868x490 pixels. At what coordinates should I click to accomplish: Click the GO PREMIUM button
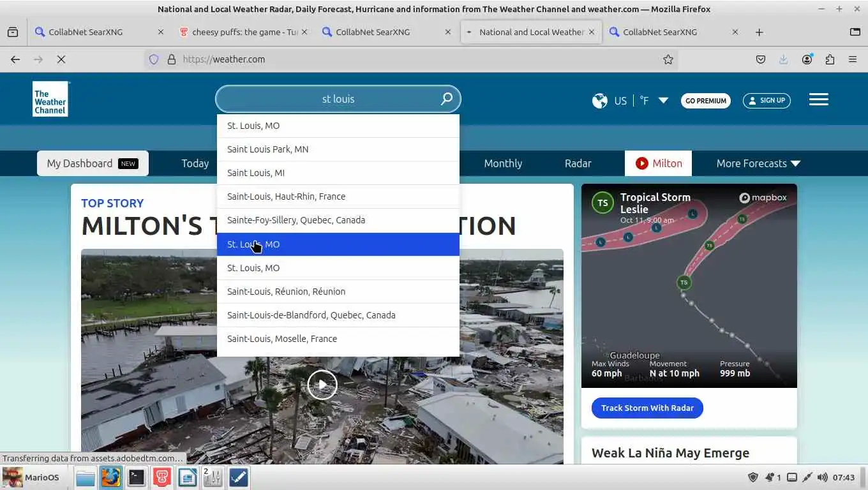click(x=706, y=101)
